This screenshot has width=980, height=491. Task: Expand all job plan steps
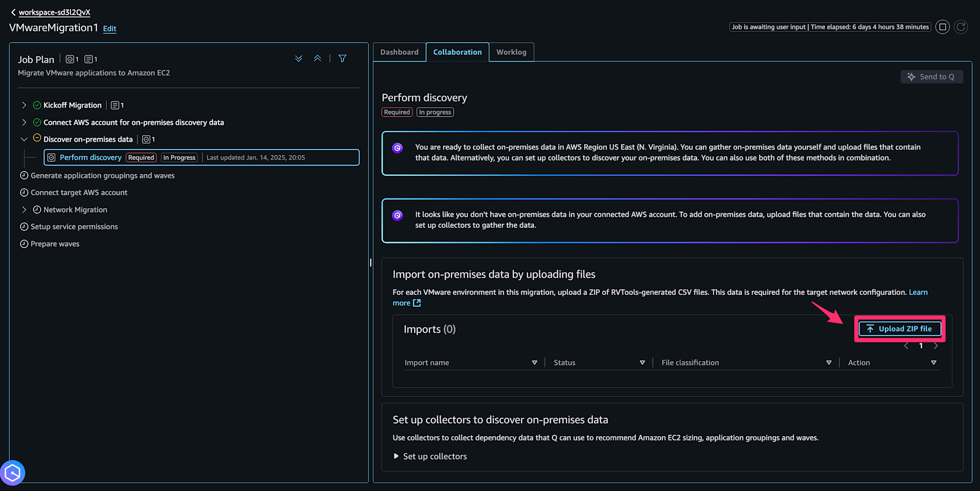[x=298, y=59]
